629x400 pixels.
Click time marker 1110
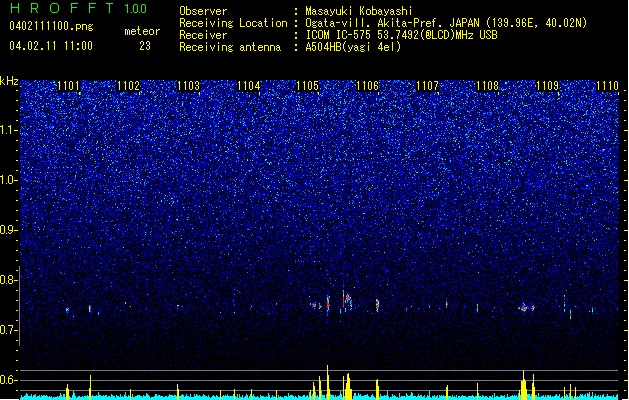click(x=607, y=86)
